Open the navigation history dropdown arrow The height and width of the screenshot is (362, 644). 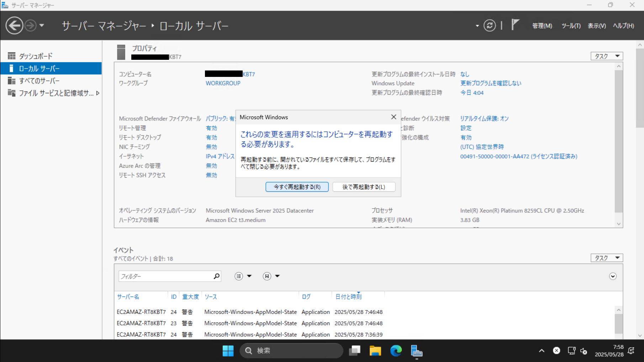click(x=42, y=26)
